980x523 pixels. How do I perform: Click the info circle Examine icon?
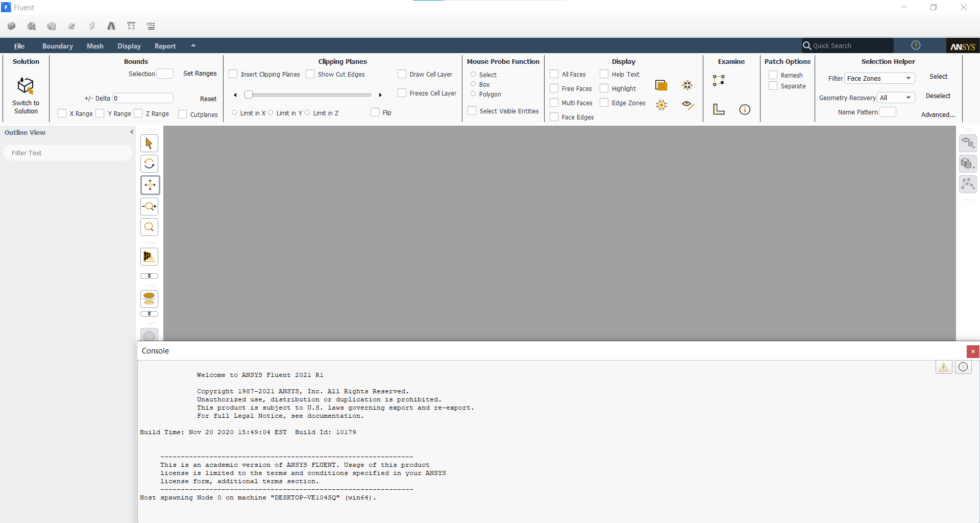click(x=745, y=109)
